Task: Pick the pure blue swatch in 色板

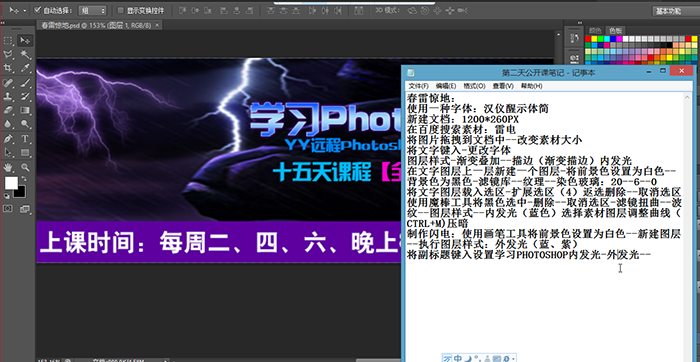Action: [x=613, y=39]
